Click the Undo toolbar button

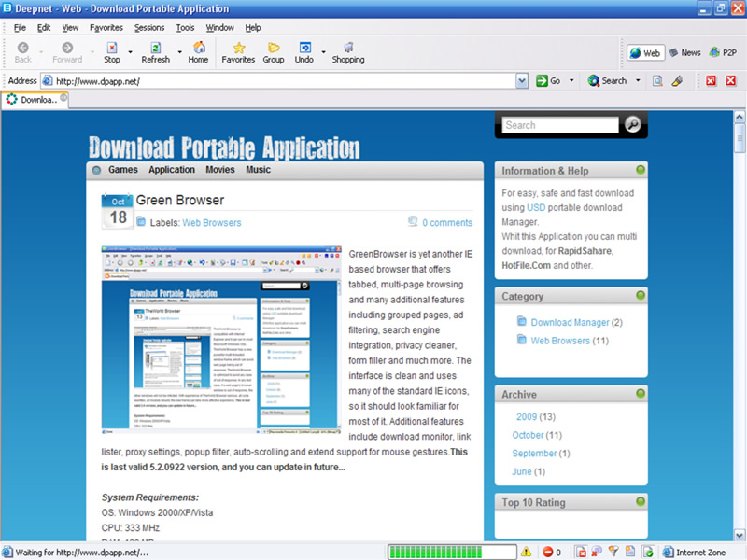coord(304,53)
